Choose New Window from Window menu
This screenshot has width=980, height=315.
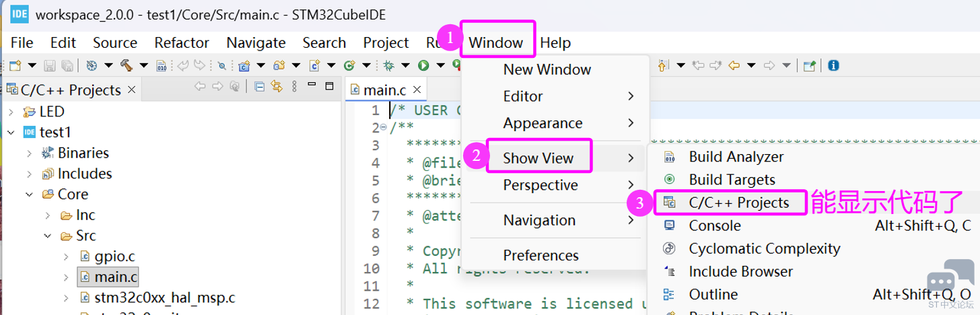[555, 69]
